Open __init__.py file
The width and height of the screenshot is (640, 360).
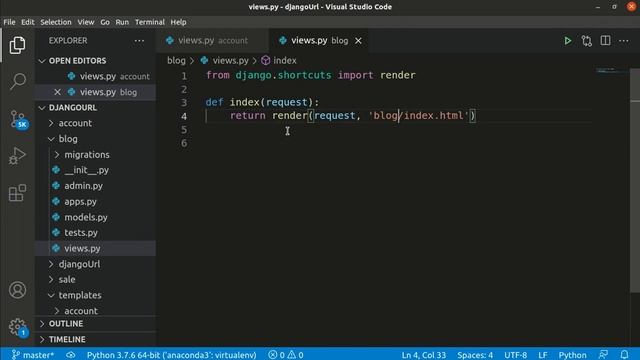[95, 170]
